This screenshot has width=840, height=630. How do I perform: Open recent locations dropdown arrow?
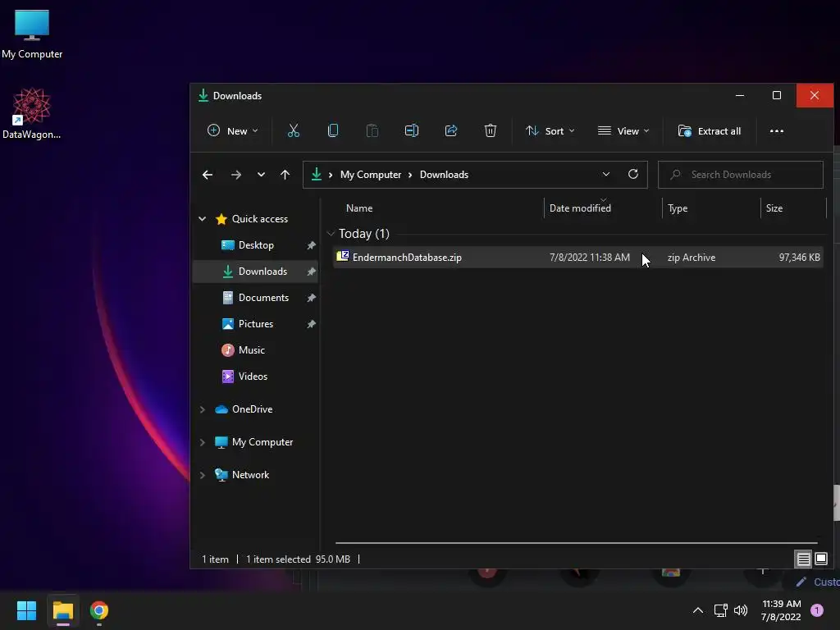(261, 175)
